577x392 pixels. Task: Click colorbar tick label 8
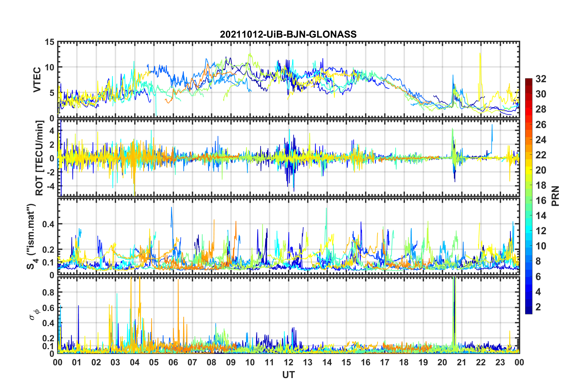pyautogui.click(x=538, y=261)
